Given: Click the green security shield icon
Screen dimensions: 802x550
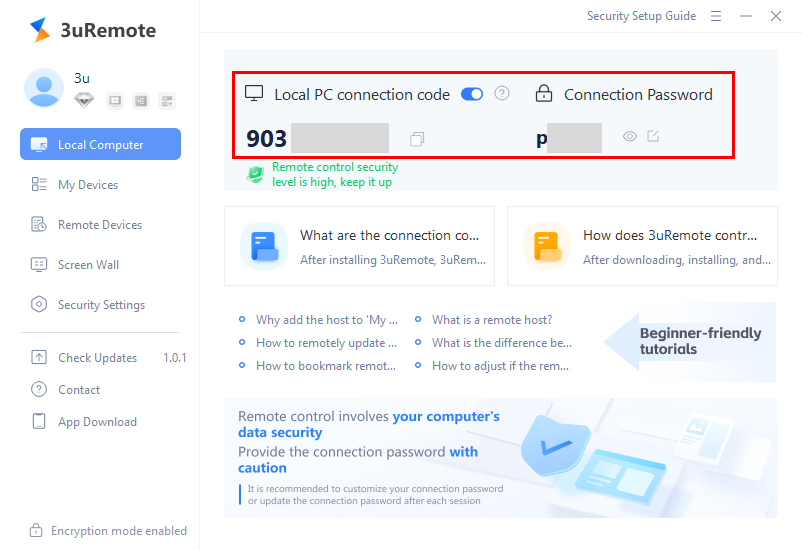Looking at the screenshot, I should [256, 175].
